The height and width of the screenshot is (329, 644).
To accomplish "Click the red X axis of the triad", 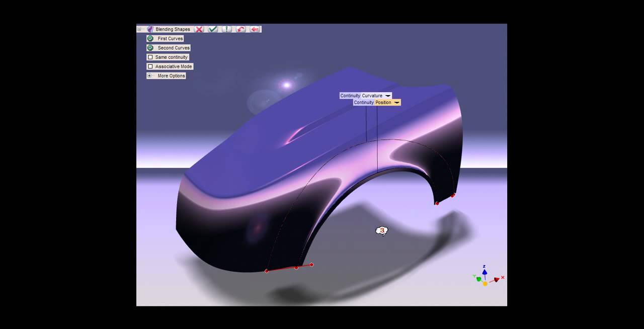I will (x=498, y=279).
